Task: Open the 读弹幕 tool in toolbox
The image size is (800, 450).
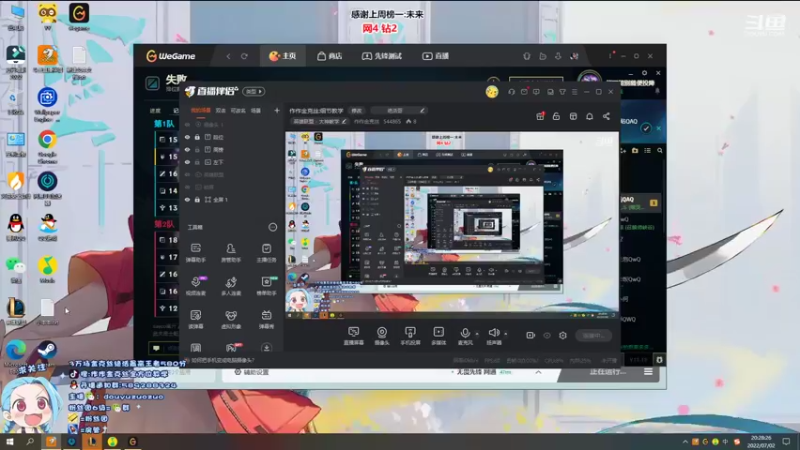Action: (x=196, y=319)
